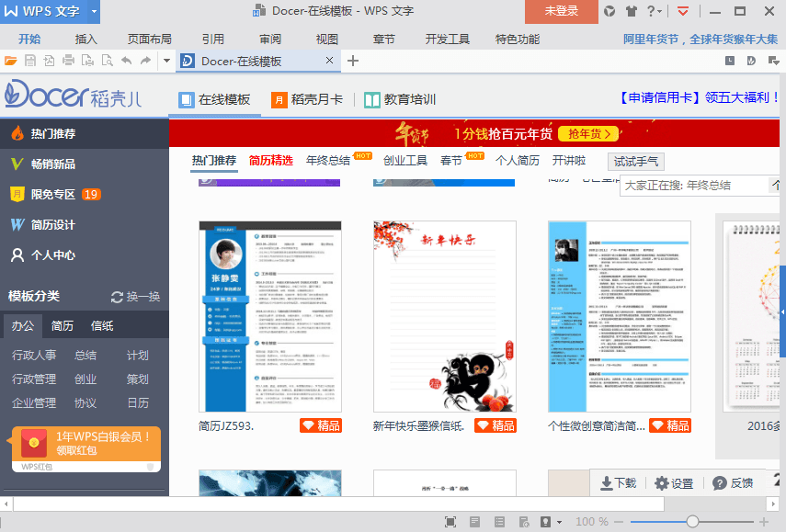Select the 年终总结 filter tab

pos(328,160)
